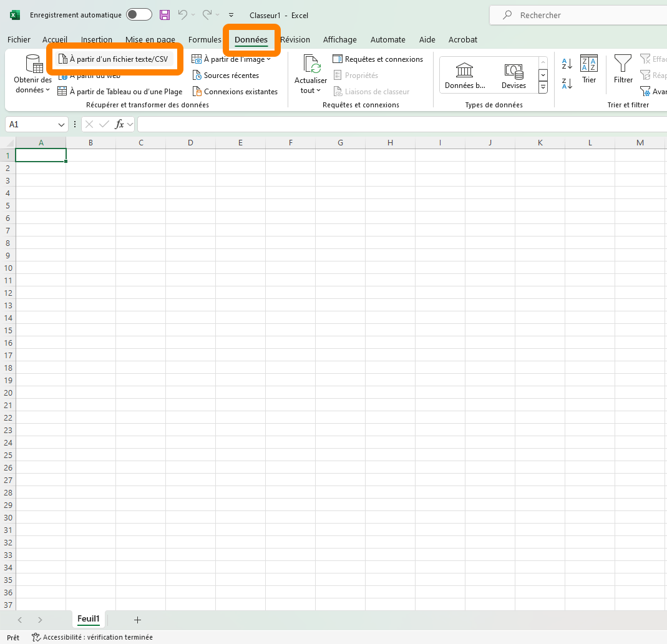This screenshot has width=667, height=644.
Task: Click the Name Box showing A1
Action: click(x=31, y=125)
